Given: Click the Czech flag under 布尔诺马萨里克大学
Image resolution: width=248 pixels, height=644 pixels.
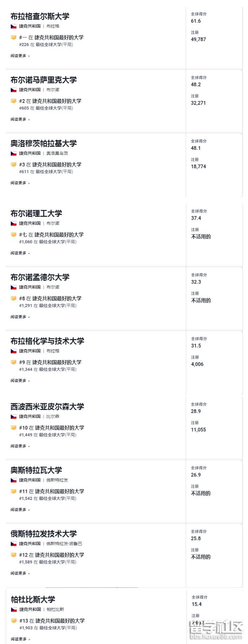Looking at the screenshot, I should (14, 90).
